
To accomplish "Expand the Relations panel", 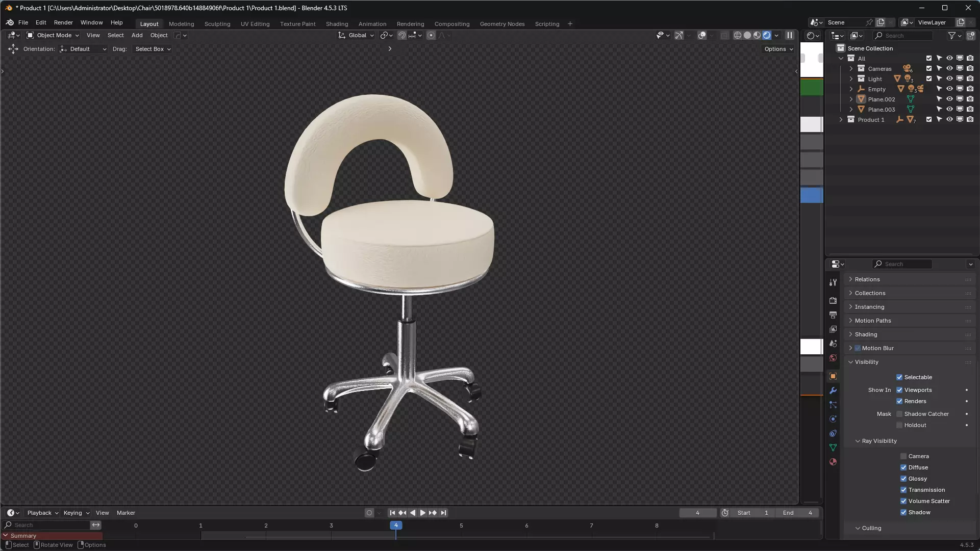I will 910,279.
